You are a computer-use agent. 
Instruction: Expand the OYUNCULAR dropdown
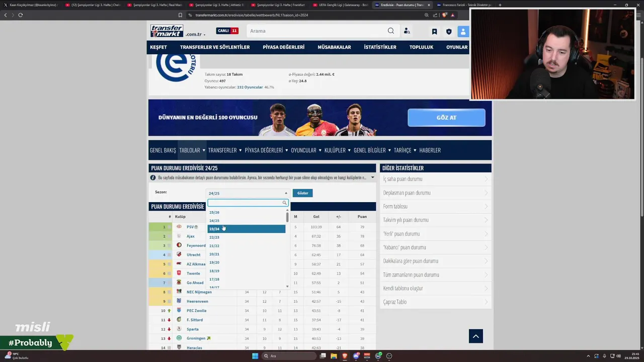(x=306, y=150)
